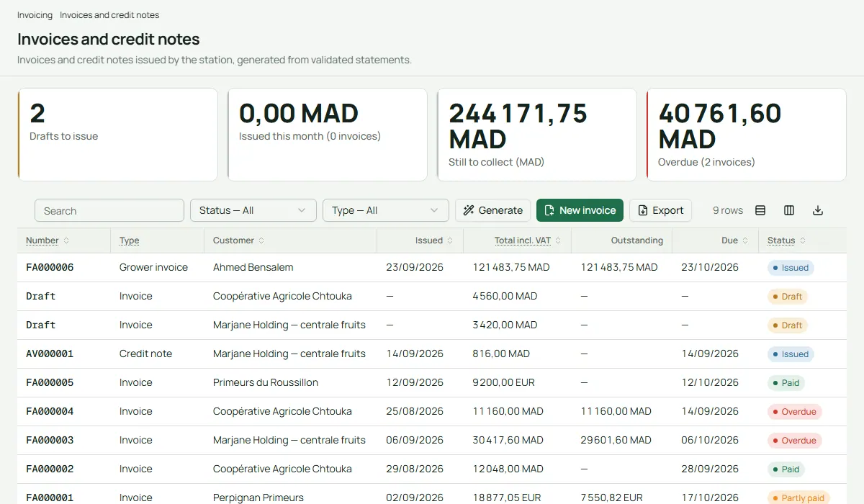Focus the Search input field
This screenshot has width=864, height=504.
[x=109, y=210]
